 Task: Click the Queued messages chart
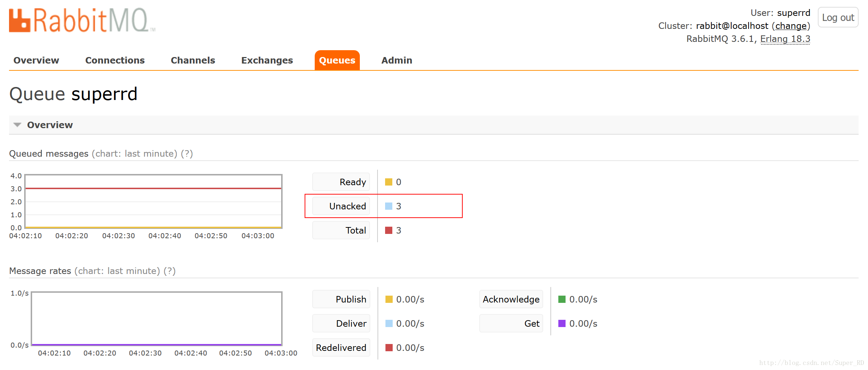pyautogui.click(x=153, y=201)
